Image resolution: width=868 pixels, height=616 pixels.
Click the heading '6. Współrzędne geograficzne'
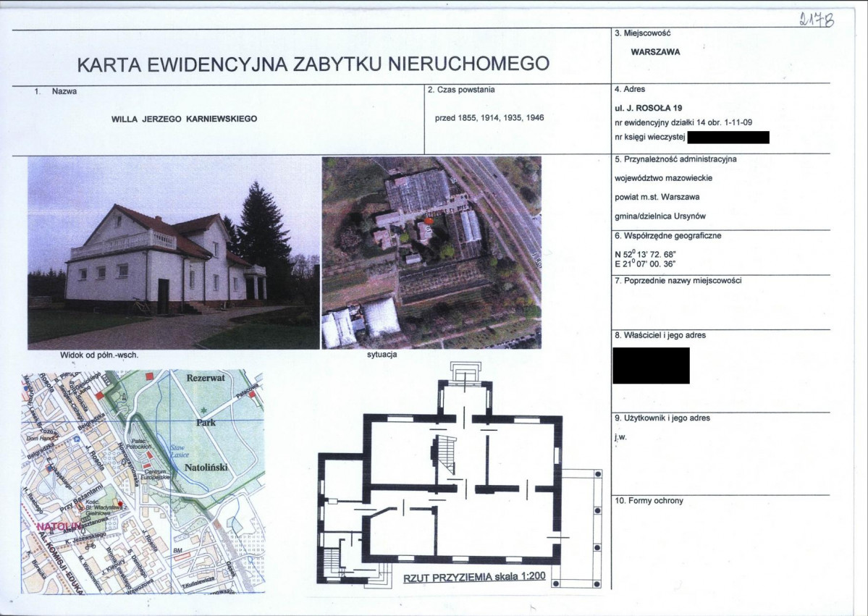point(667,236)
